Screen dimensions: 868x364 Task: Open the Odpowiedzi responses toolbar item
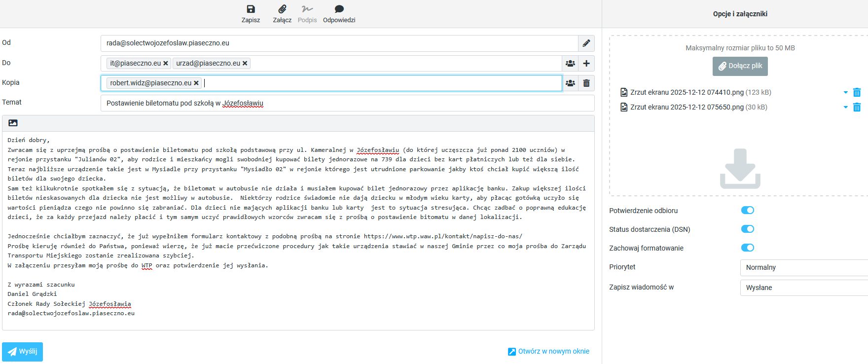pos(339,9)
